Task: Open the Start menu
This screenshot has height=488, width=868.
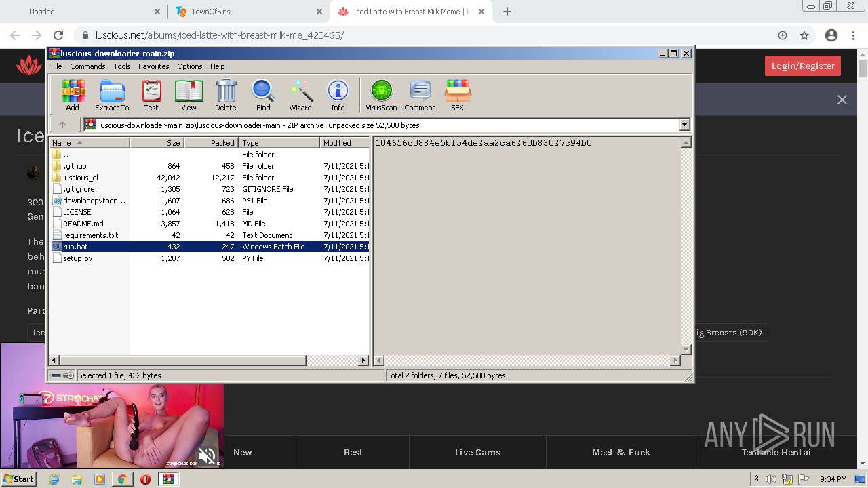Action: pos(19,479)
